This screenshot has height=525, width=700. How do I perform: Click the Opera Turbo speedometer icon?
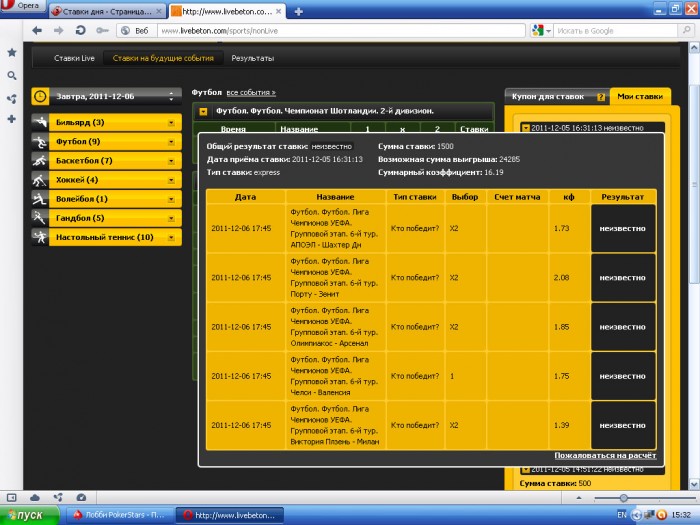click(81, 497)
